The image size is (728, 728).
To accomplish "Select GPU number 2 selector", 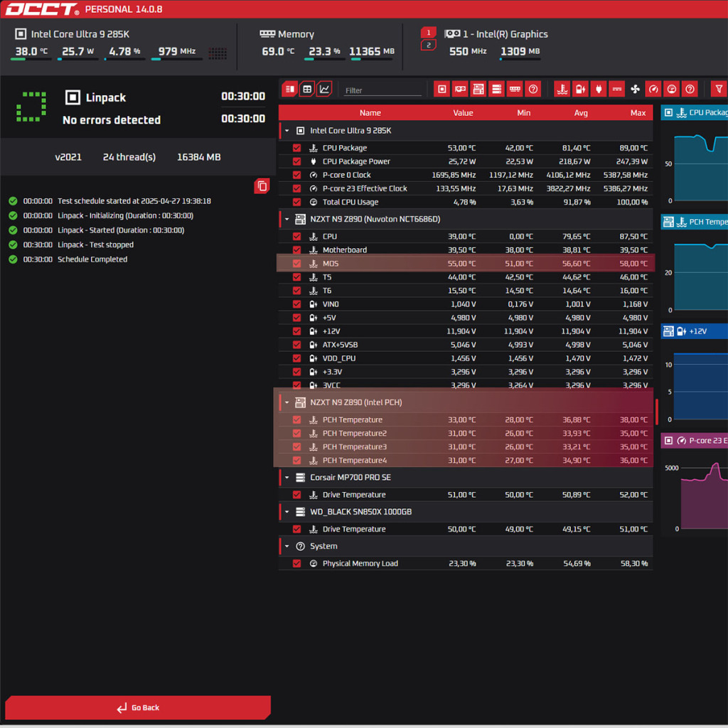I will (x=429, y=45).
